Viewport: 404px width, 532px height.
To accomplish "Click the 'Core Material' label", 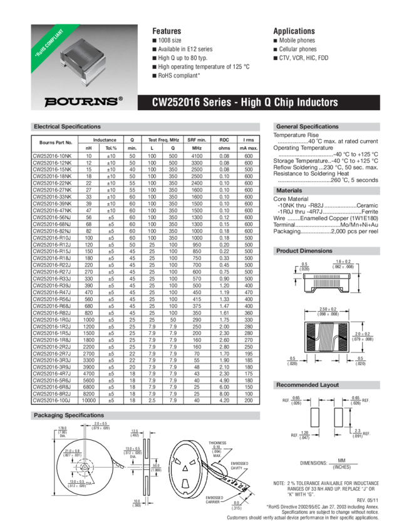I will click(291, 199).
